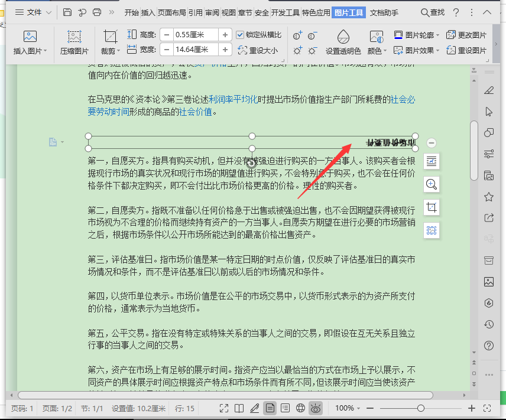506x420 pixels.
Task: Click the Print icon in quick toolbar
Action: tap(97, 12)
